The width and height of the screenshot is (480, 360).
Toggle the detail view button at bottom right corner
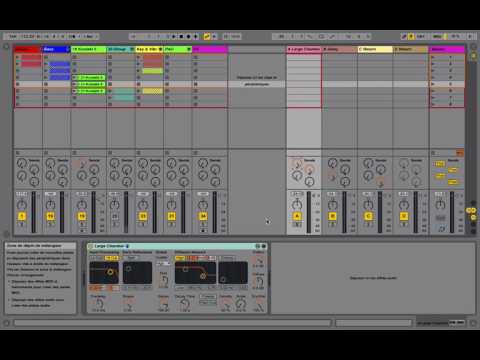point(473,323)
